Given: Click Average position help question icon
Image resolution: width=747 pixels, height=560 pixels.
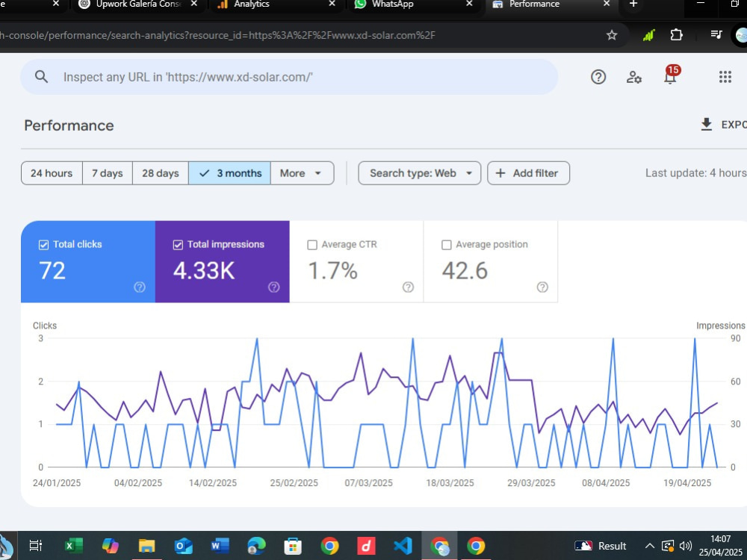Looking at the screenshot, I should pyautogui.click(x=542, y=287).
